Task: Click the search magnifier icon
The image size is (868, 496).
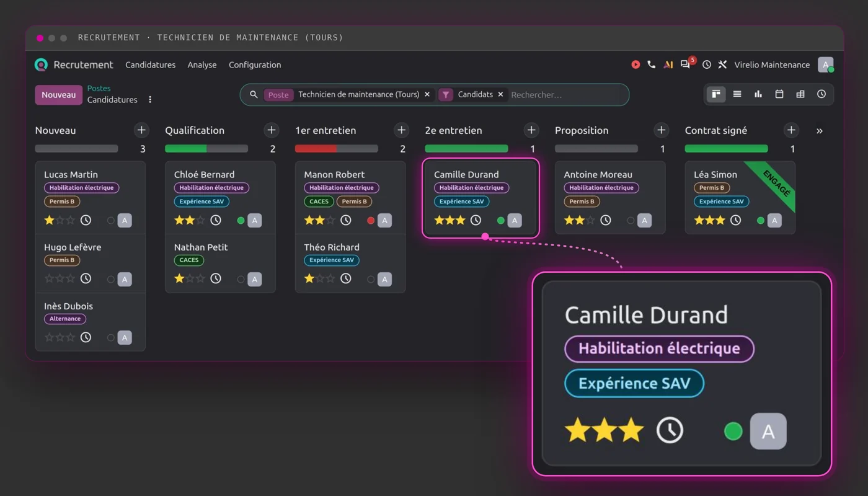Action: 254,95
